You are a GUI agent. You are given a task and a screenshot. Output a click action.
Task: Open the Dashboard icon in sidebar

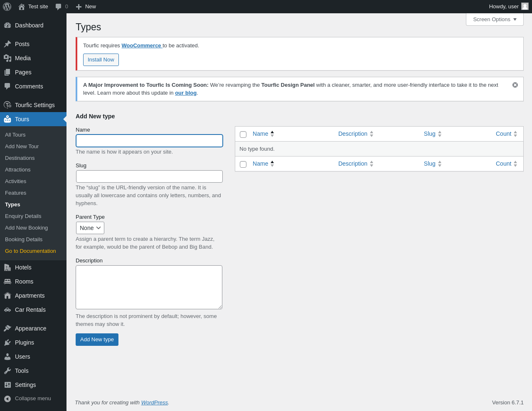pyautogui.click(x=7, y=25)
